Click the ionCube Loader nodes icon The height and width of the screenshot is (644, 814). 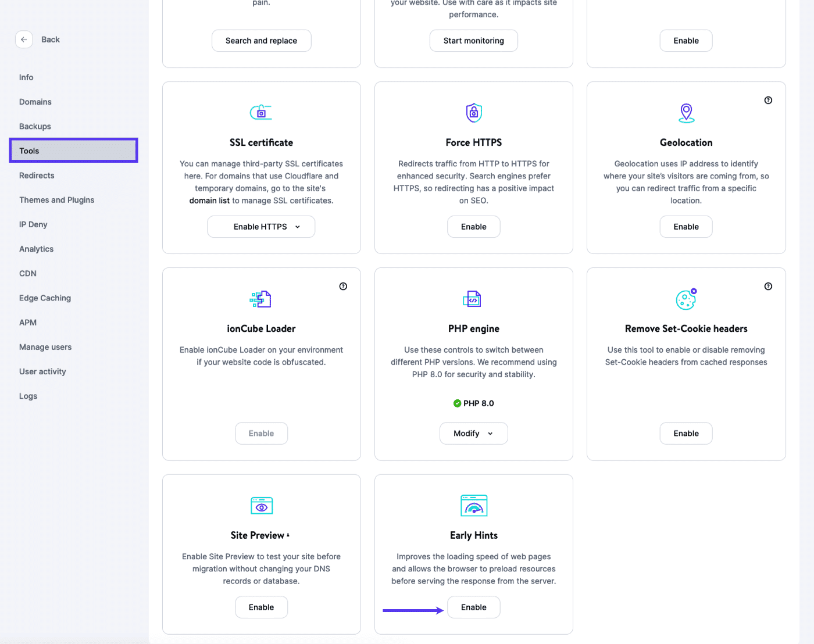click(x=261, y=299)
